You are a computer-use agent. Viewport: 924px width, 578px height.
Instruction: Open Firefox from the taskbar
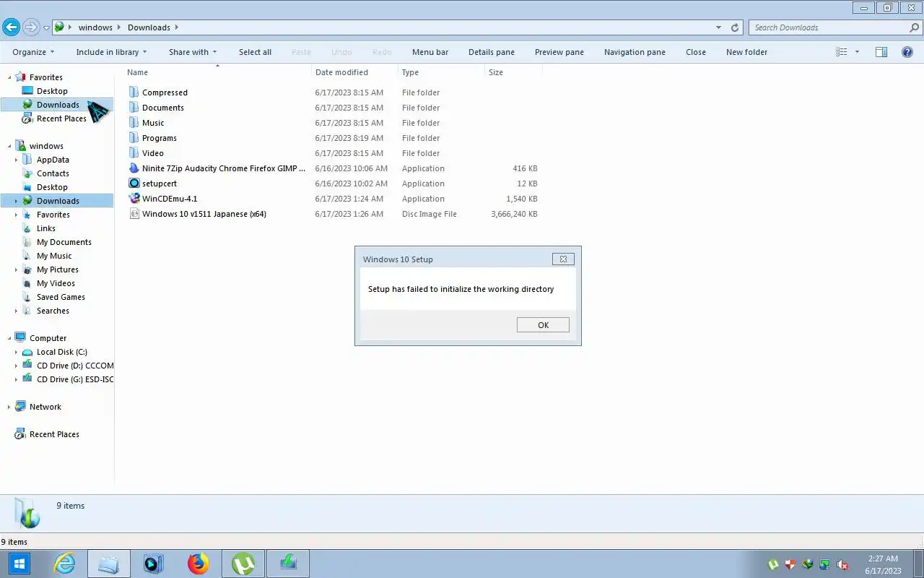[198, 564]
